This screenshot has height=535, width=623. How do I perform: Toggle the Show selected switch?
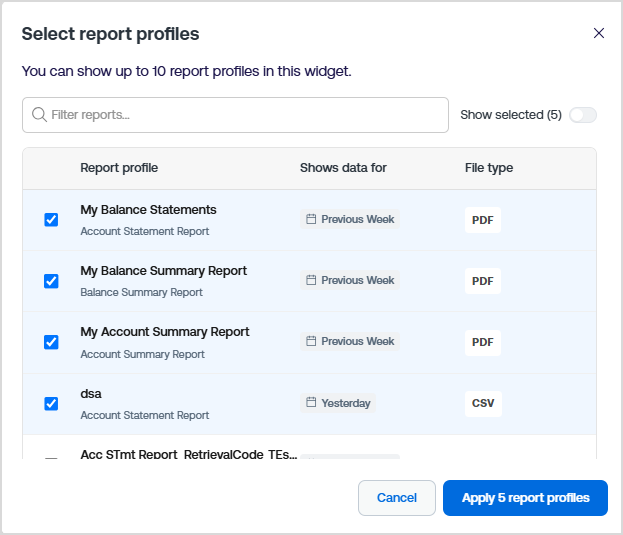tap(582, 115)
